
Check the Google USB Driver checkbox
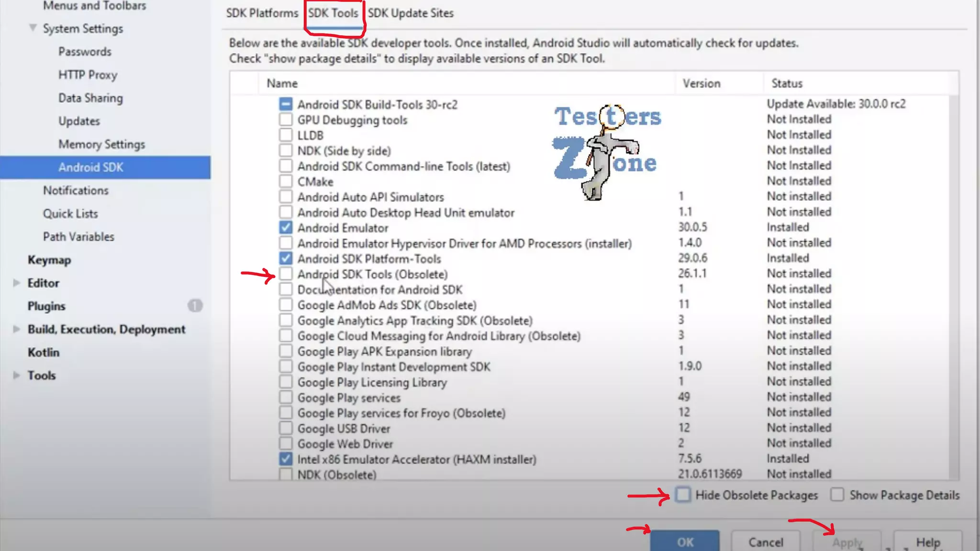[286, 428]
